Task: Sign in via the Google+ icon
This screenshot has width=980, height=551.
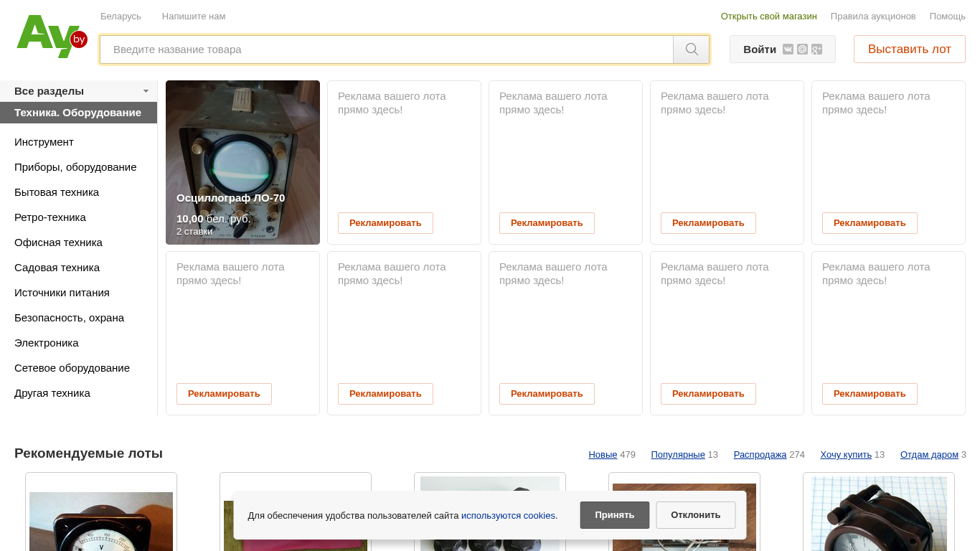Action: point(816,50)
